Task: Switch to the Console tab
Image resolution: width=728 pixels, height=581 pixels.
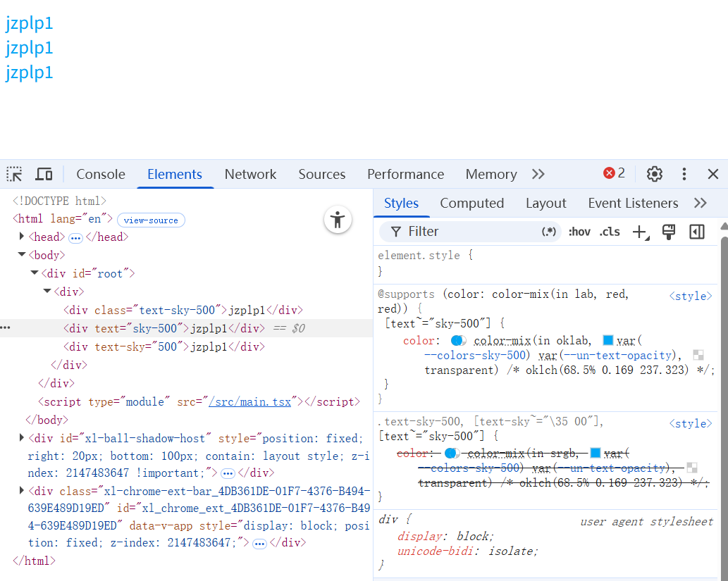Action: coord(101,175)
